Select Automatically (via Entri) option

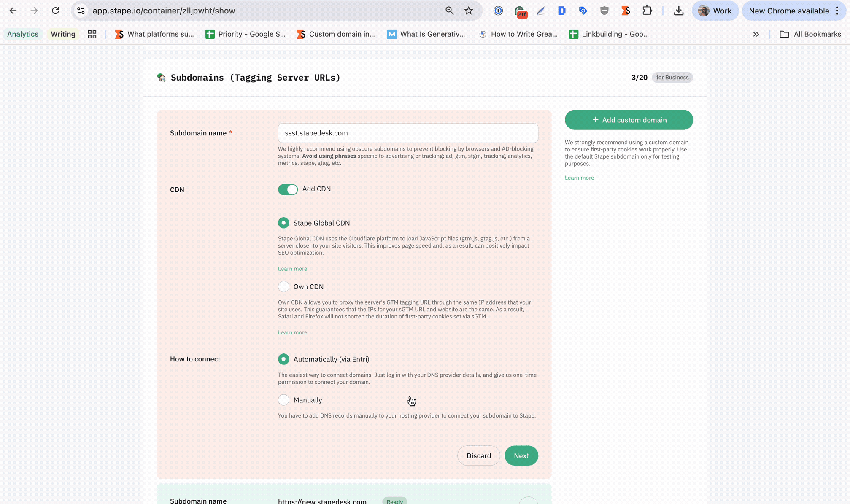click(283, 359)
